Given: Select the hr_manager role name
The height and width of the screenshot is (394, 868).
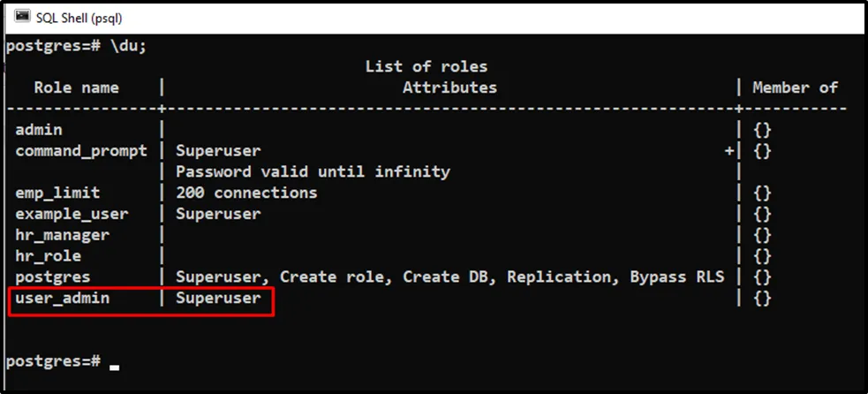Looking at the screenshot, I should tap(62, 235).
